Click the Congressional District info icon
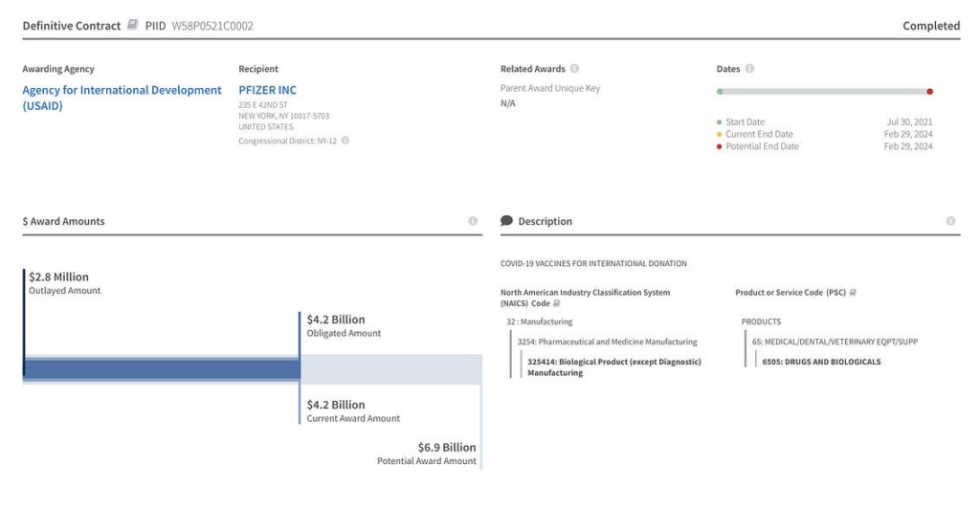This screenshot has height=508, width=980. 345,141
